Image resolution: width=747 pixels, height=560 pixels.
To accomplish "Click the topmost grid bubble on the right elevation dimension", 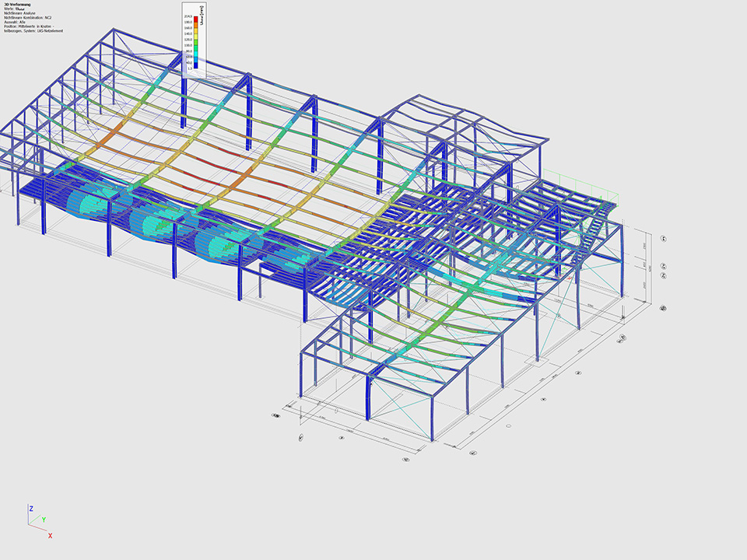I will point(663,238).
